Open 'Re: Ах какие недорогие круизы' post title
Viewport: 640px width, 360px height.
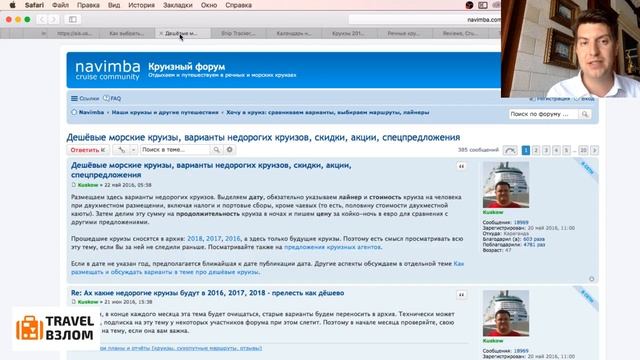pos(207,293)
